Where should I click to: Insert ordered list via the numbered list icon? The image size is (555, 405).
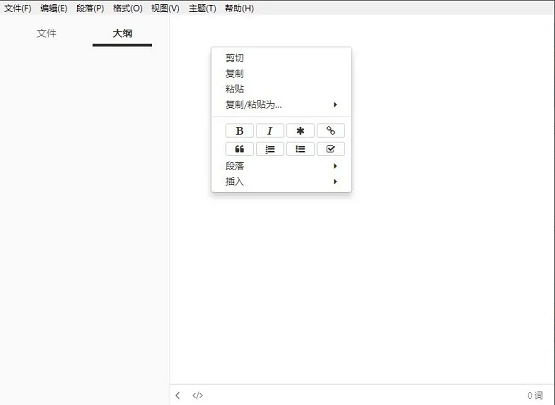point(270,149)
